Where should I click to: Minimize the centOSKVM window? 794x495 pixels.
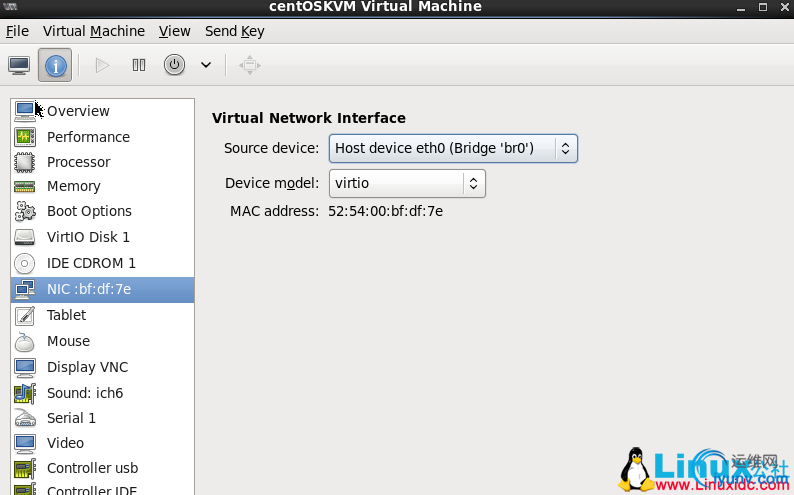point(741,8)
